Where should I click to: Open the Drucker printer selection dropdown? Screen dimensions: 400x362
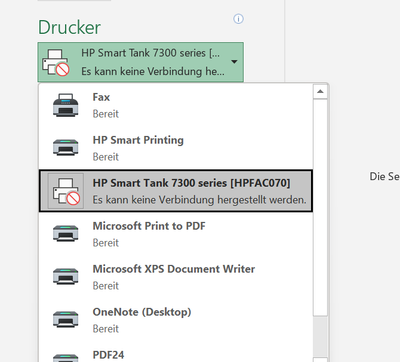point(141,62)
